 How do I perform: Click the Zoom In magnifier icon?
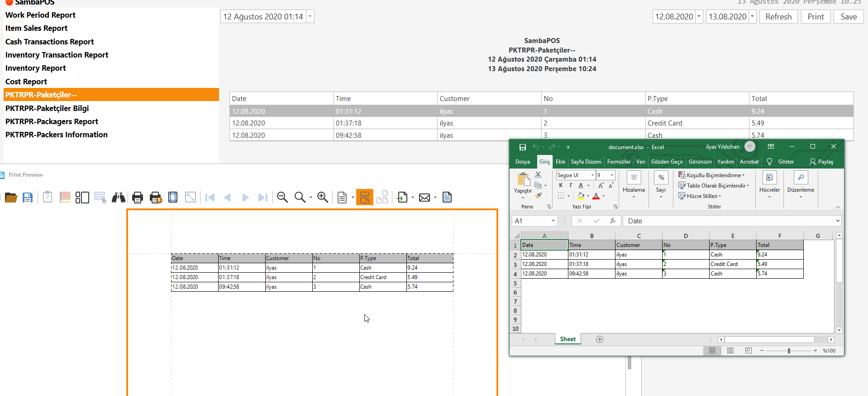(x=323, y=197)
